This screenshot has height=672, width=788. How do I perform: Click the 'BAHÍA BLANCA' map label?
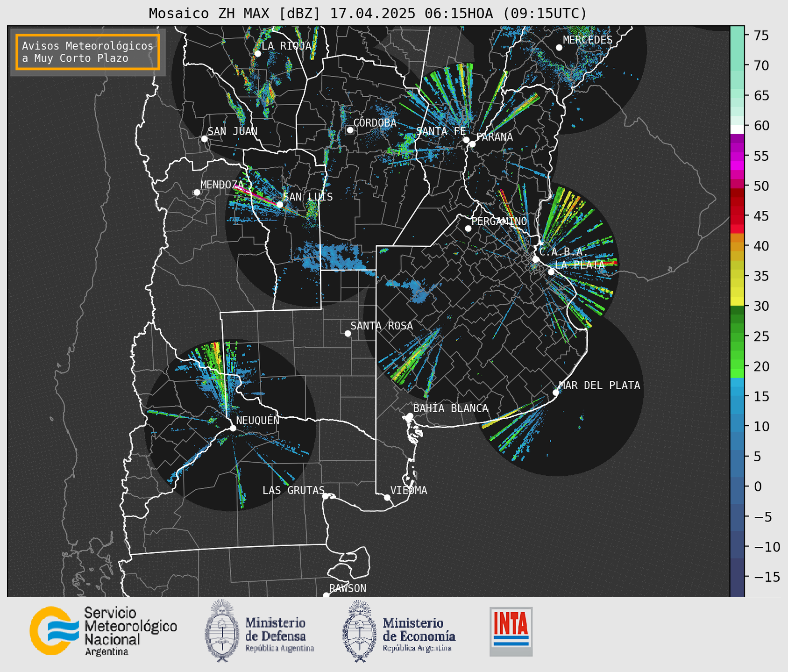click(x=451, y=408)
